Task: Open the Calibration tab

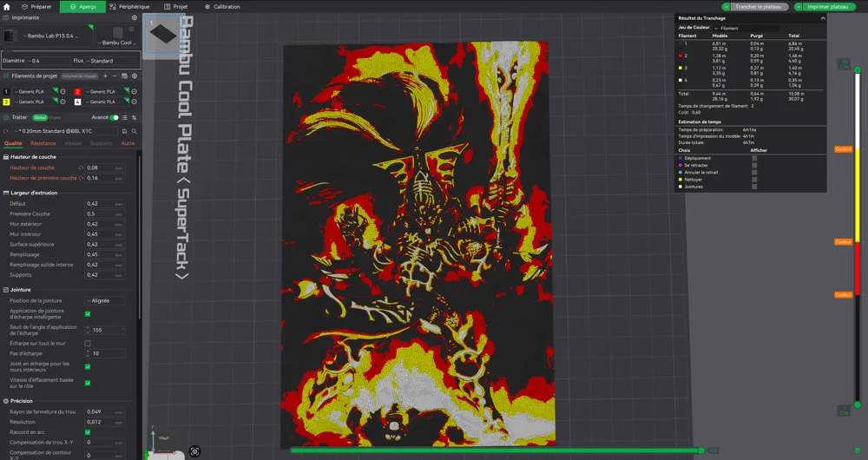Action: coord(222,7)
